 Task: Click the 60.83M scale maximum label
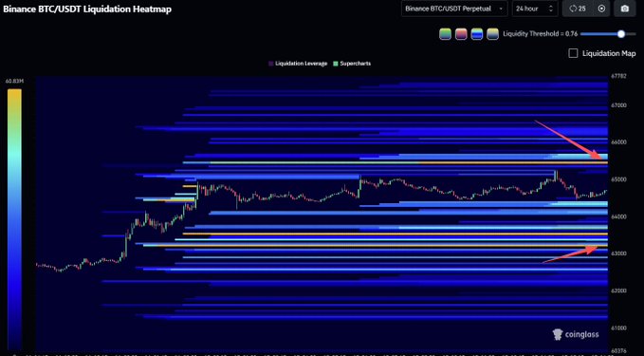(x=14, y=82)
